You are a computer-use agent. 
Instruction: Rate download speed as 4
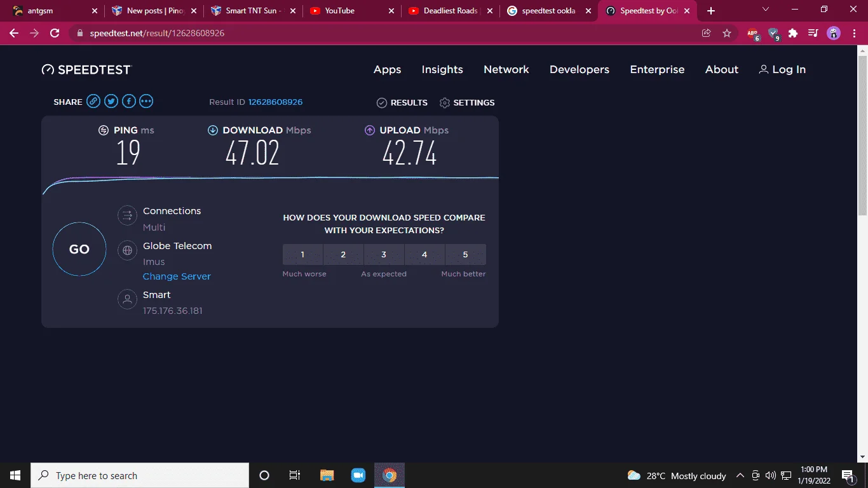pos(424,254)
